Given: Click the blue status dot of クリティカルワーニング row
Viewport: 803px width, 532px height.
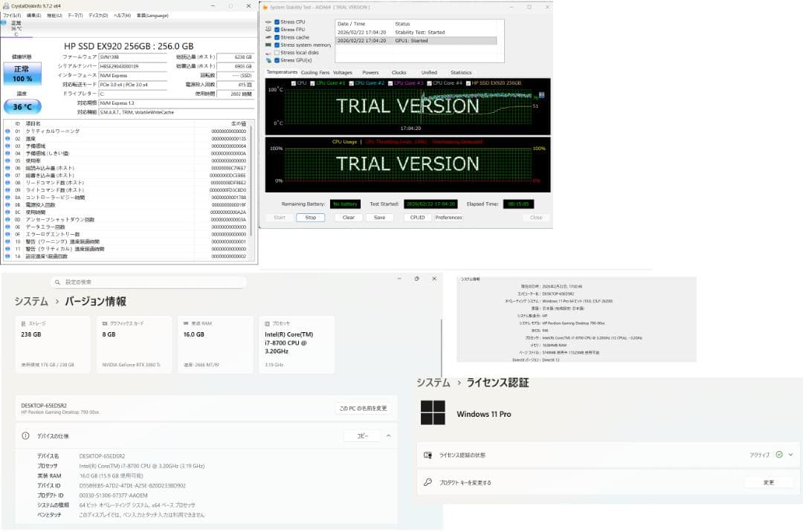Looking at the screenshot, I should click(x=7, y=132).
